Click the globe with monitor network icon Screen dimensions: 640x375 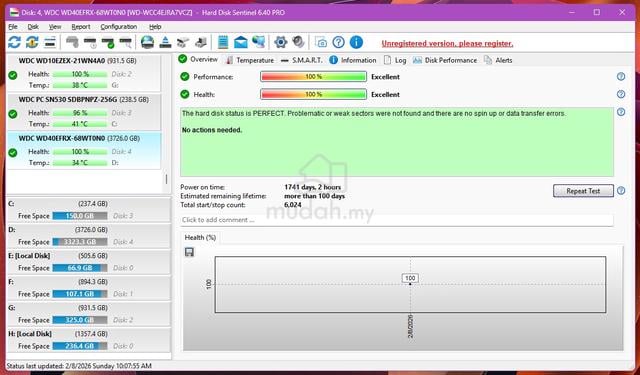click(258, 42)
